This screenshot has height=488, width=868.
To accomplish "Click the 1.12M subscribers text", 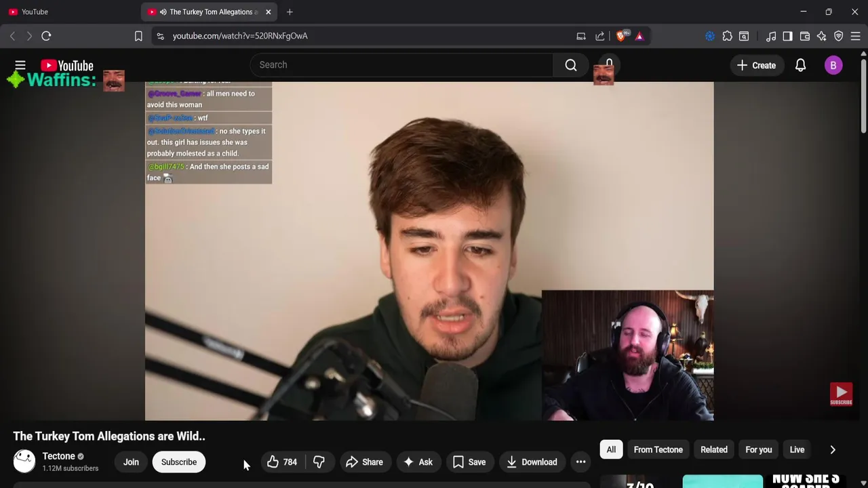I will (71, 468).
